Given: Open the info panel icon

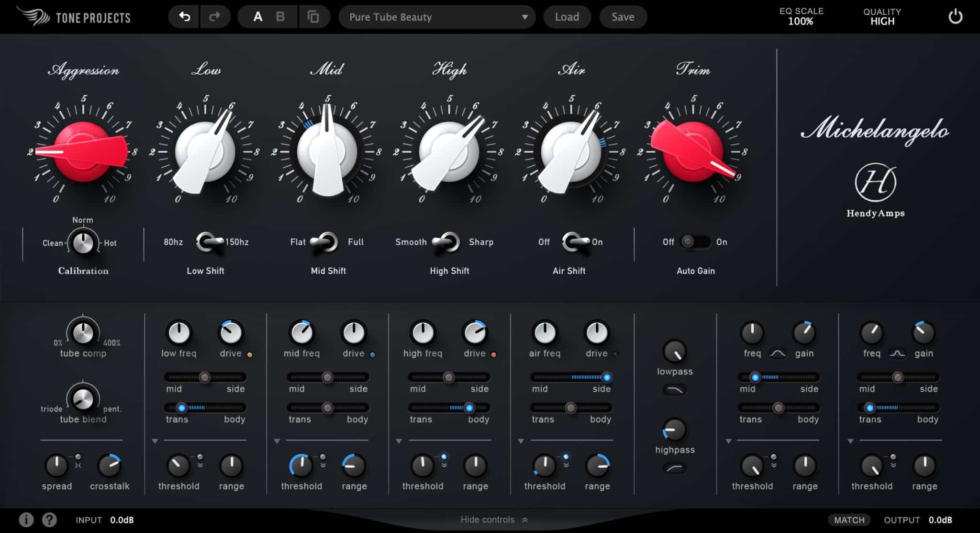Looking at the screenshot, I should point(26,520).
